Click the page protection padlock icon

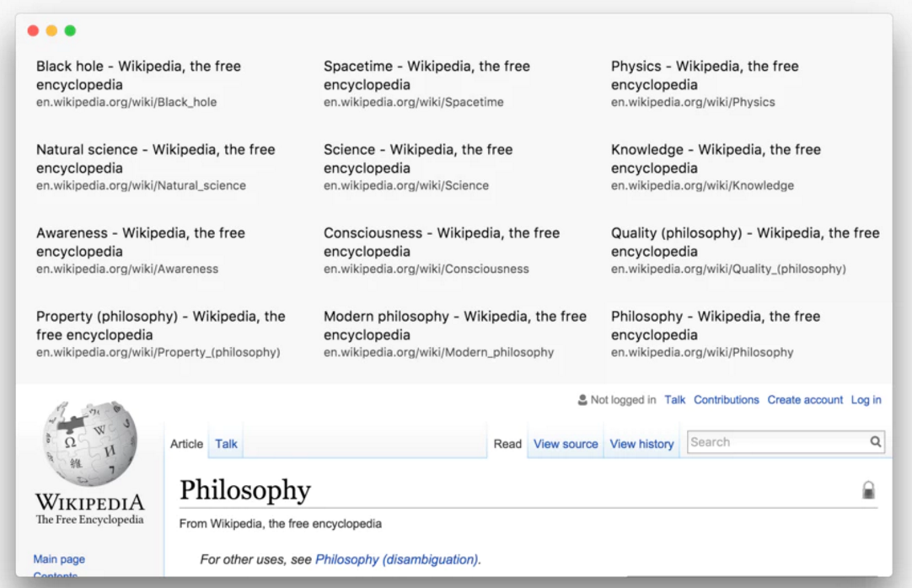(x=868, y=490)
